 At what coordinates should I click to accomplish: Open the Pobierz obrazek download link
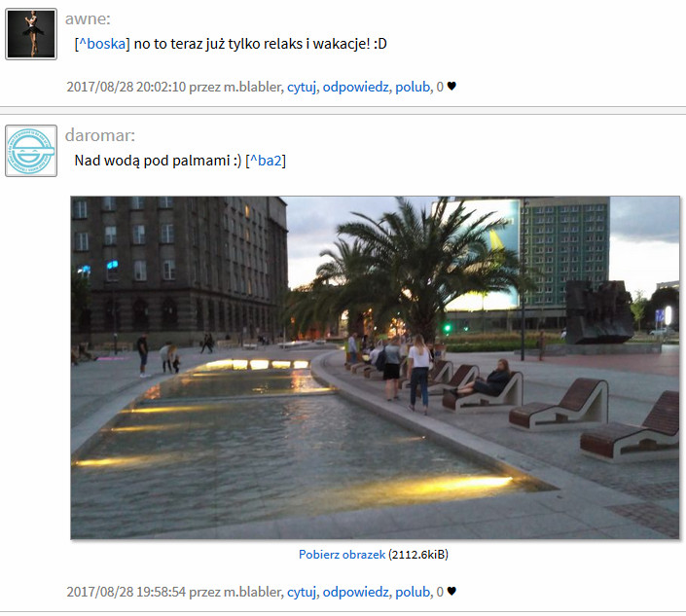[343, 555]
